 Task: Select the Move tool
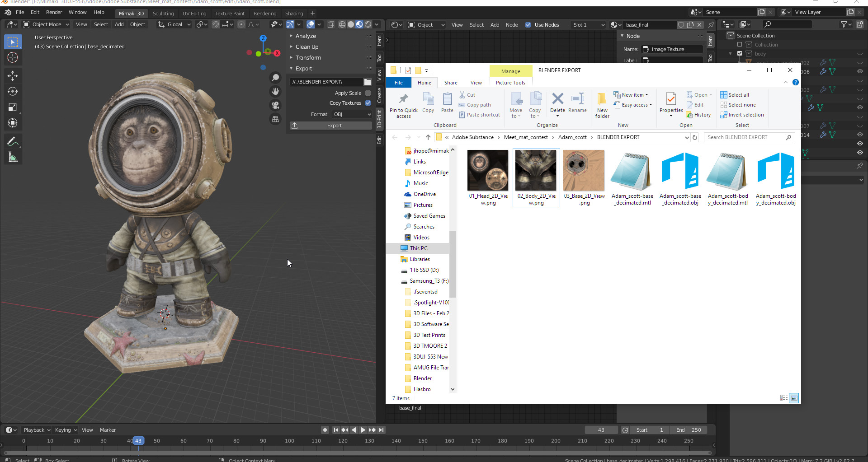13,75
